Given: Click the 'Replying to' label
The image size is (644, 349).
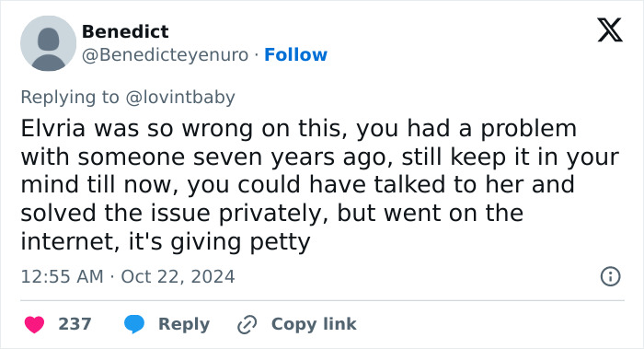Looking at the screenshot, I should point(70,98).
